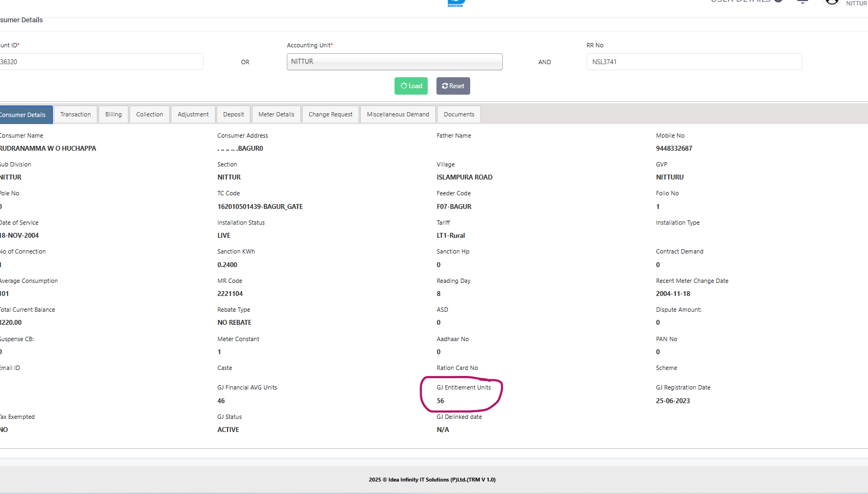The height and width of the screenshot is (494, 868).
Task: Click rebate type value NO REBATE
Action: [x=235, y=323]
